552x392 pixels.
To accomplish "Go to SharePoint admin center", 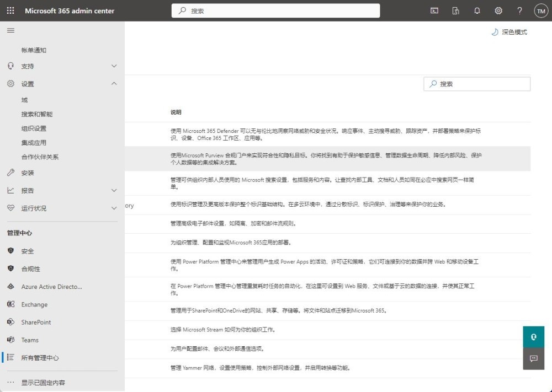I will 36,323.
